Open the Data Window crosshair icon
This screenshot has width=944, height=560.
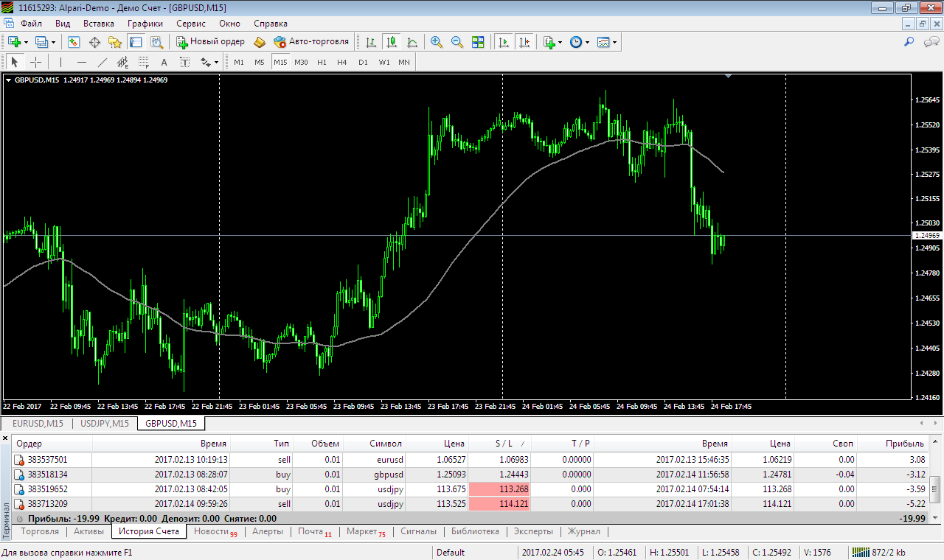pyautogui.click(x=94, y=42)
